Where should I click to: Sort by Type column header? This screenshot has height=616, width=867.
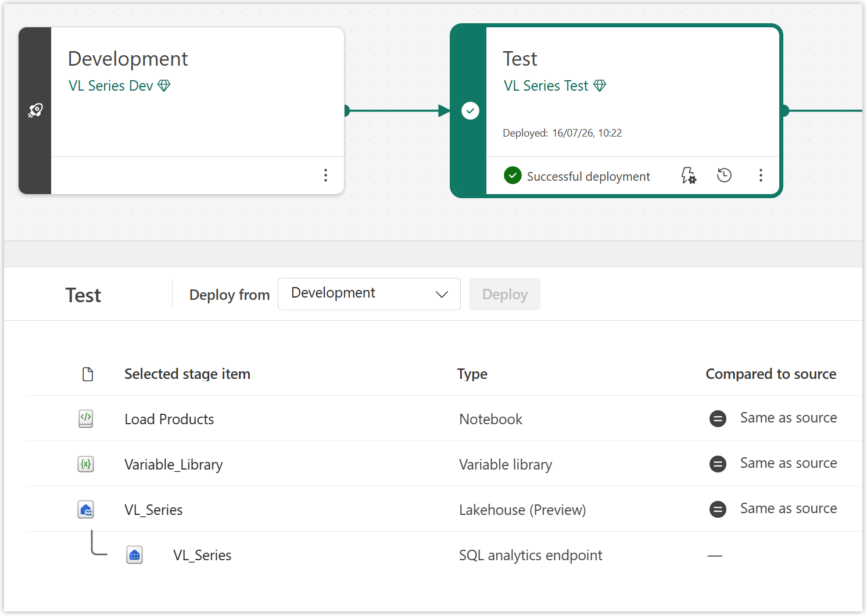click(x=472, y=374)
